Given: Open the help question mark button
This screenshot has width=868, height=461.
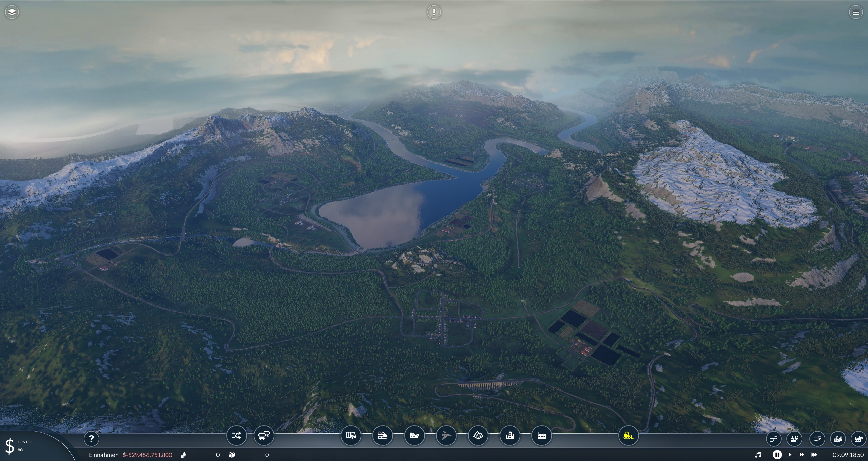Looking at the screenshot, I should click(91, 439).
